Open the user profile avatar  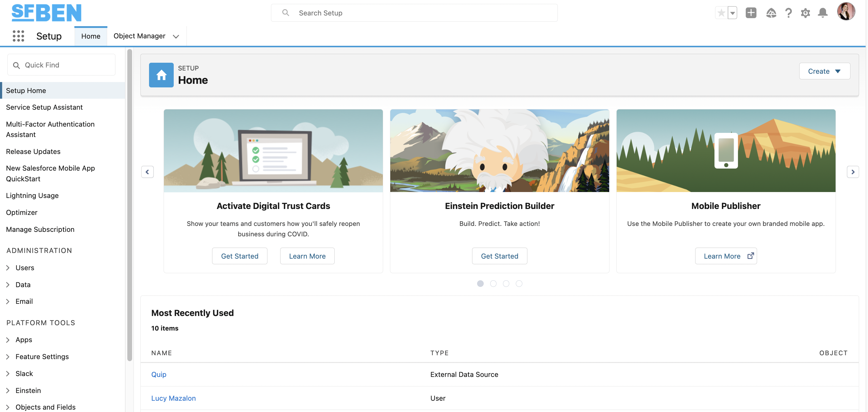tap(846, 12)
